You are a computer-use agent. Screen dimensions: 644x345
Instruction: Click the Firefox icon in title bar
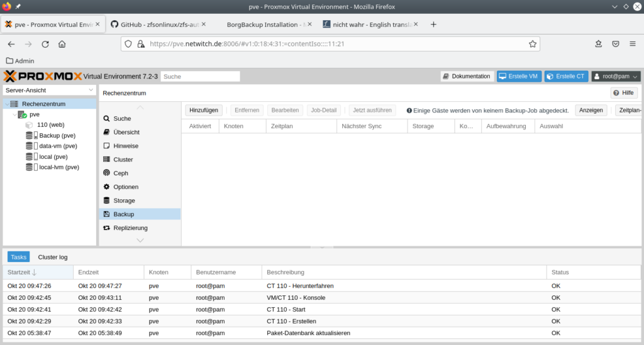point(6,6)
